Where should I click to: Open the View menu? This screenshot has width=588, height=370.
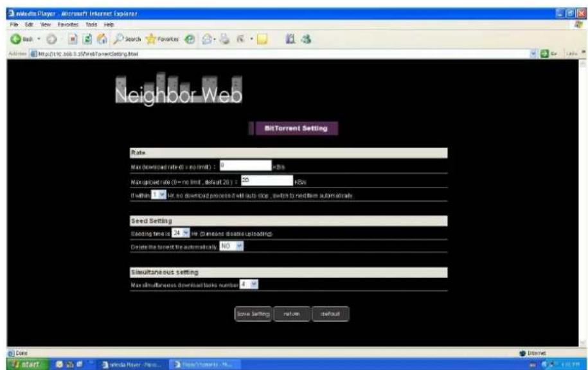point(46,24)
